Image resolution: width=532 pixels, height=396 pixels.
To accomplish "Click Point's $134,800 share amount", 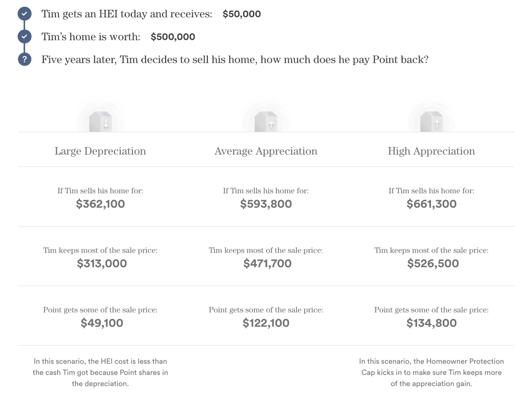I will [432, 323].
